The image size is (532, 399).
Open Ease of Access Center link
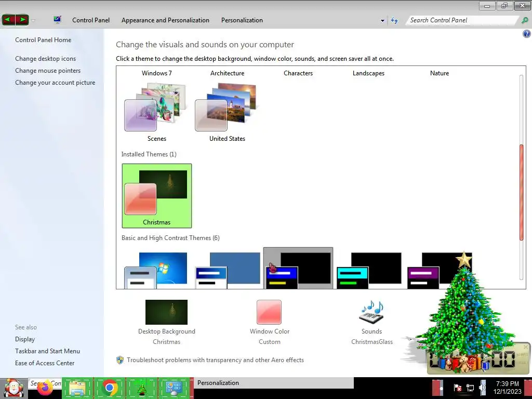tap(45, 363)
